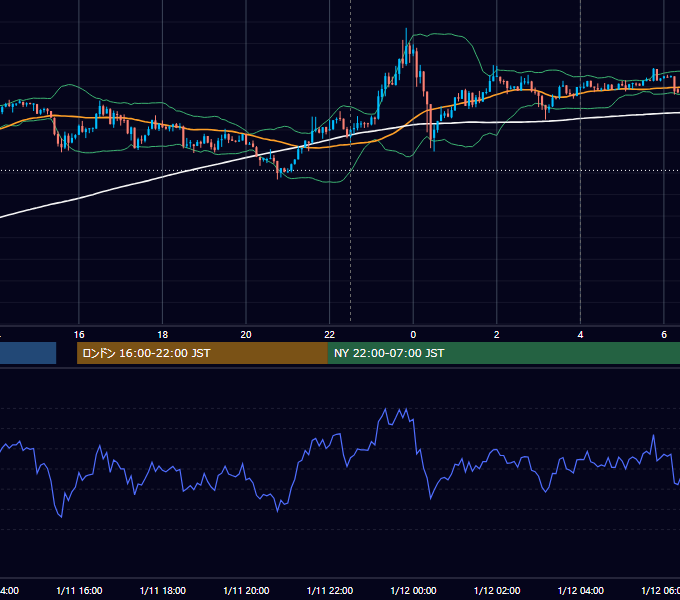Click the blue session bar before London
Screen dimensions: 680x600
click(x=28, y=353)
